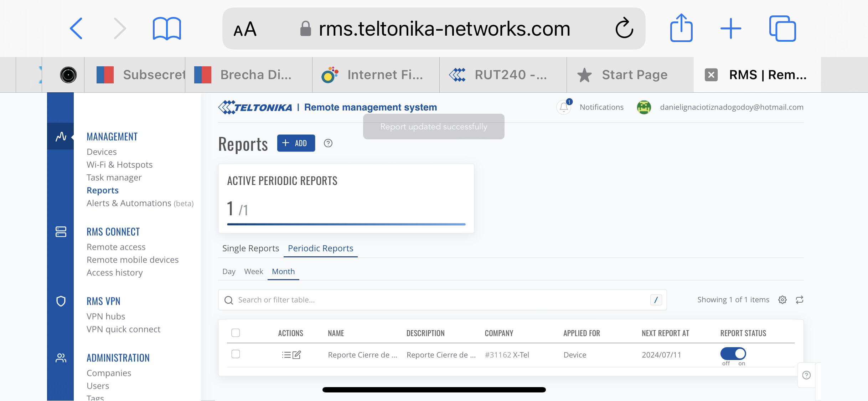Viewport: 868px width, 401px height.
Task: Click the Search or filter table field
Action: tap(442, 300)
